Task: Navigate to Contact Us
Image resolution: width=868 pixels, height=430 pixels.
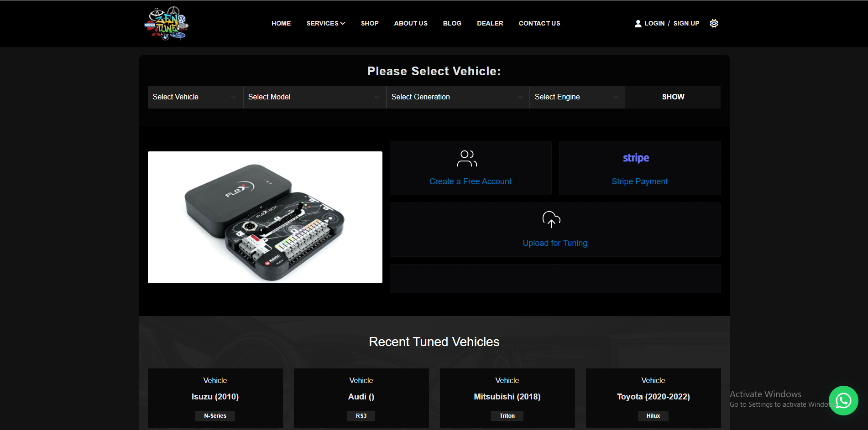Action: 539,23
